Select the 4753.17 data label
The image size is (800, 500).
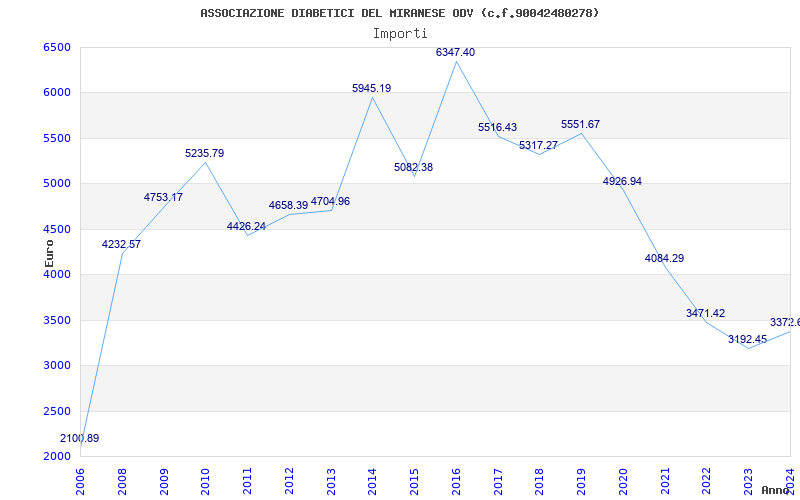click(x=163, y=197)
